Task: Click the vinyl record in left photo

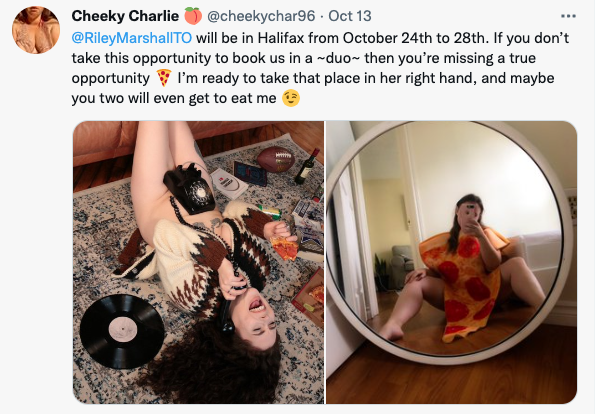Action: (x=122, y=331)
